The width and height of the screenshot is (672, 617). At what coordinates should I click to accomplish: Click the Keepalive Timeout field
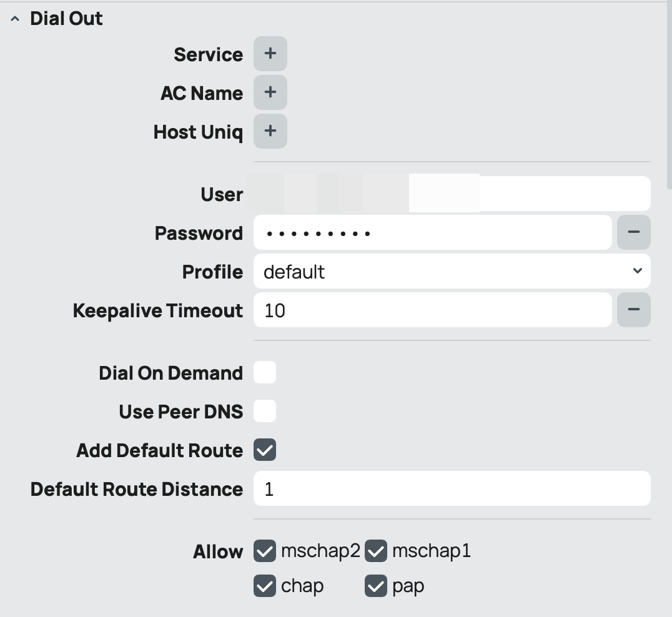click(432, 310)
